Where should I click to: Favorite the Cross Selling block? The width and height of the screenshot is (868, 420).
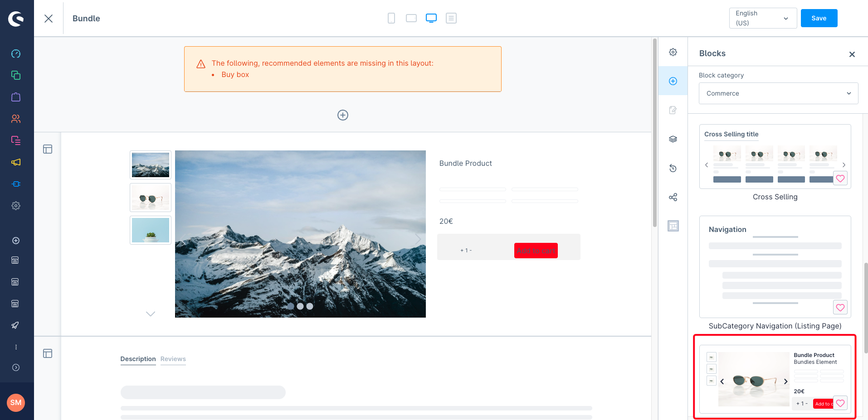pyautogui.click(x=840, y=179)
